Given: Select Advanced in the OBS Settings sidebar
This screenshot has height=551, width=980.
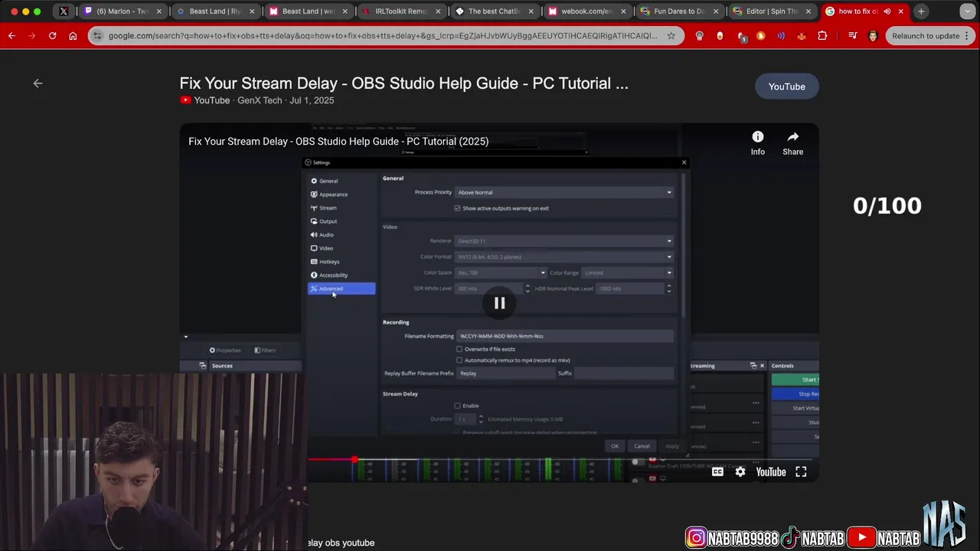Looking at the screenshot, I should coord(341,289).
